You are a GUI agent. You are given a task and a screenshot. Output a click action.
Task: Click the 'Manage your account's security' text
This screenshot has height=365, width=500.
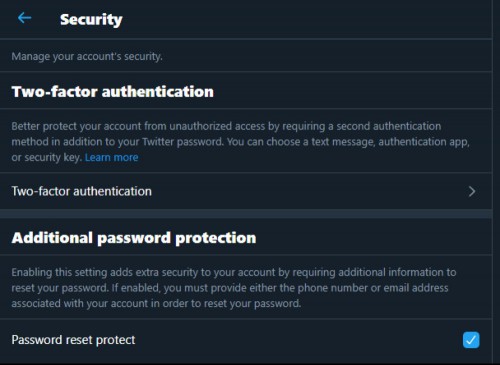pos(87,56)
